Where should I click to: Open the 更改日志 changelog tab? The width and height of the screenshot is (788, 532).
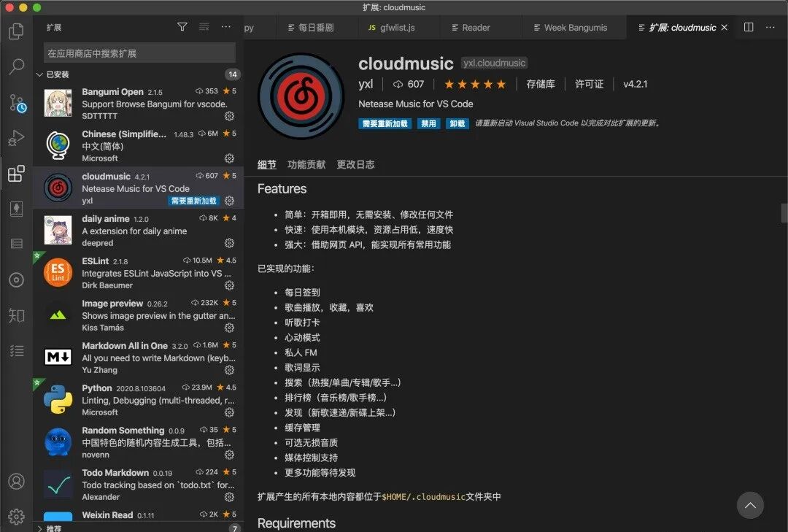point(355,164)
